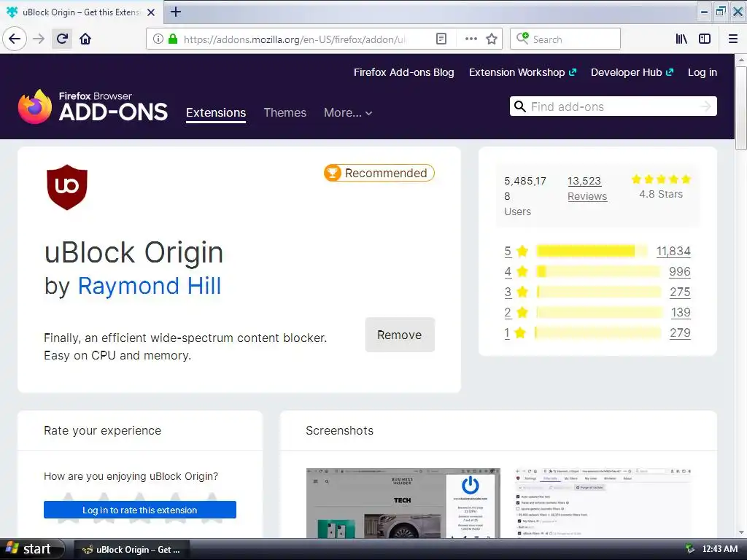747x560 pixels.
Task: Filter reviews by 3 star rating bar
Action: pyautogui.click(x=598, y=292)
